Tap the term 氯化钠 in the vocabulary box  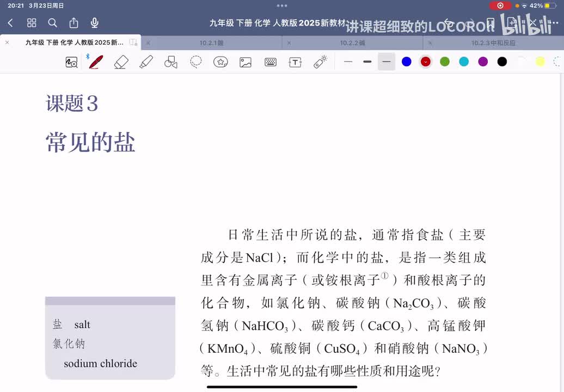click(x=69, y=344)
